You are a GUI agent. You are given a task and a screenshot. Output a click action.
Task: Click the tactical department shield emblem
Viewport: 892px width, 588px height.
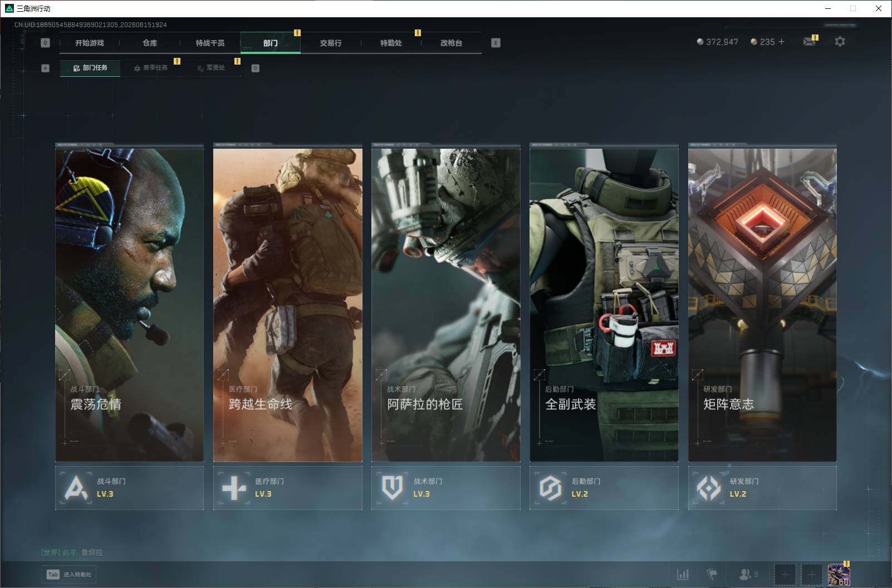coord(392,488)
